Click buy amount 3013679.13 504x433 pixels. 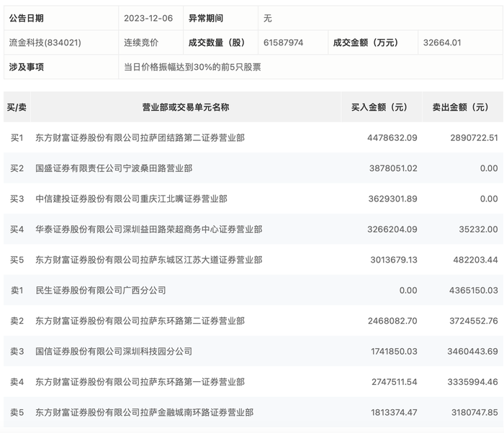pos(394,260)
